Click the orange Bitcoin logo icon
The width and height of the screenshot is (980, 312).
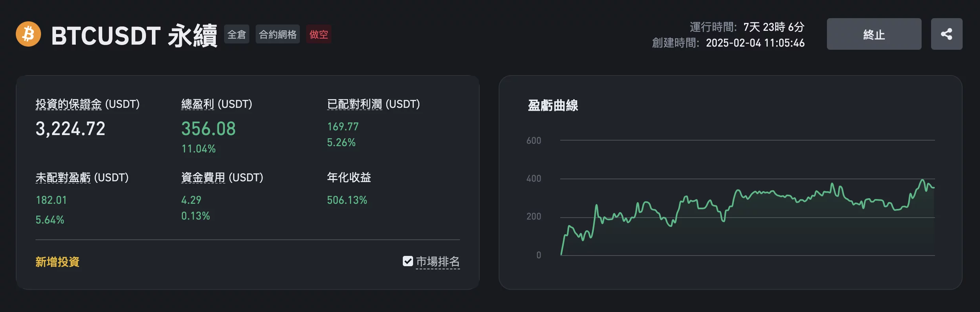tap(28, 34)
